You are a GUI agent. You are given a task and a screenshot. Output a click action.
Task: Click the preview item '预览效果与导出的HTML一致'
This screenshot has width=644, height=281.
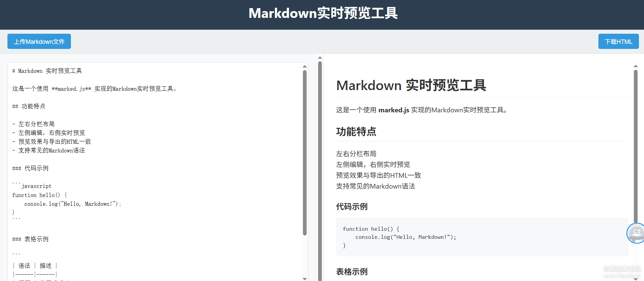click(x=378, y=175)
